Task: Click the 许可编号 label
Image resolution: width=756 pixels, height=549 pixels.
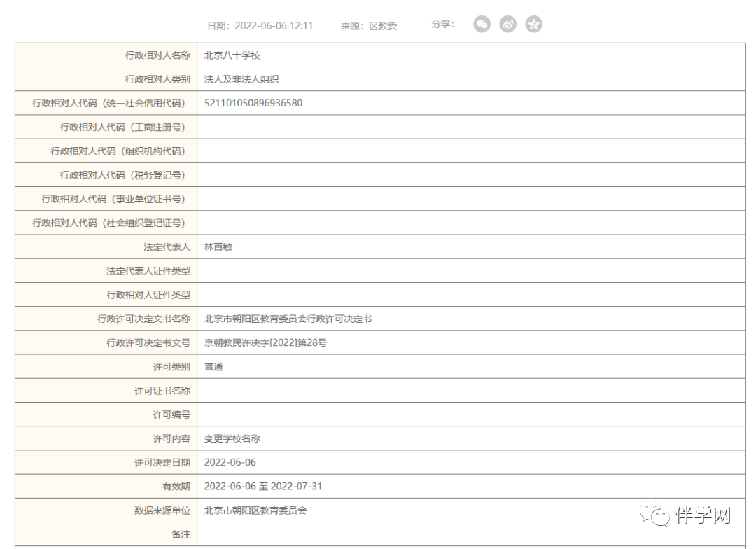Action: tap(171, 415)
